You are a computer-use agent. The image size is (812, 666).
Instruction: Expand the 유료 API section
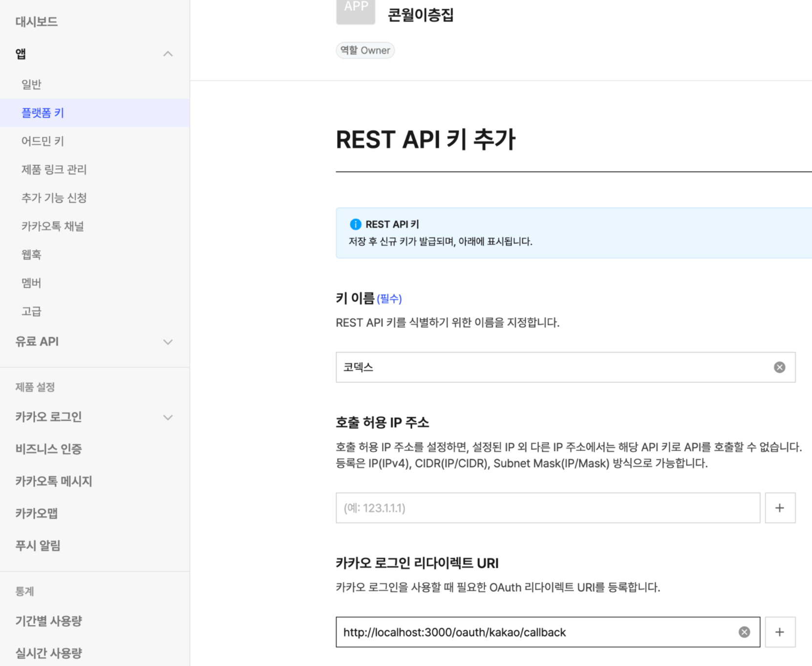click(168, 342)
